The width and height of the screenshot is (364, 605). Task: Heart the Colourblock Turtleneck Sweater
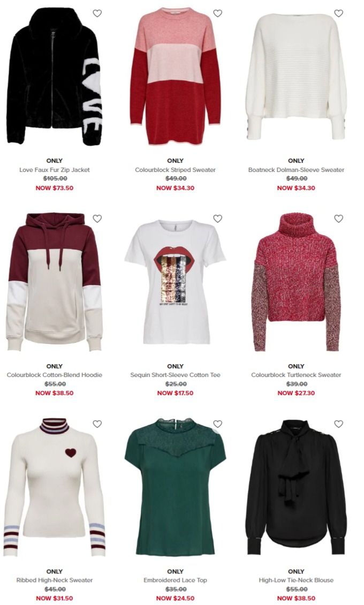338,219
